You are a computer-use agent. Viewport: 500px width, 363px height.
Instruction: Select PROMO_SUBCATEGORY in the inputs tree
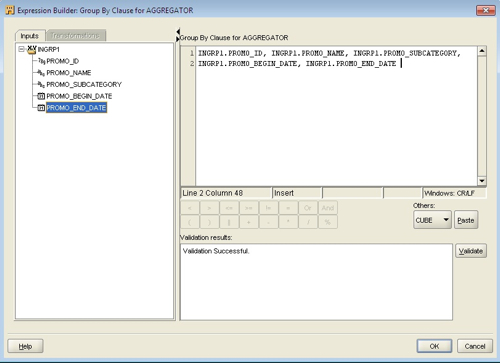click(84, 84)
